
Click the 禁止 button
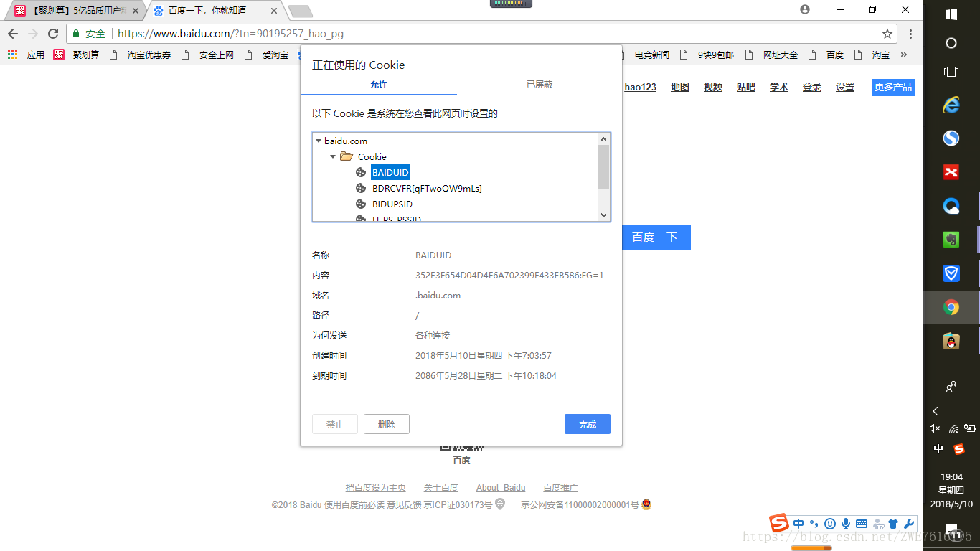(x=335, y=424)
